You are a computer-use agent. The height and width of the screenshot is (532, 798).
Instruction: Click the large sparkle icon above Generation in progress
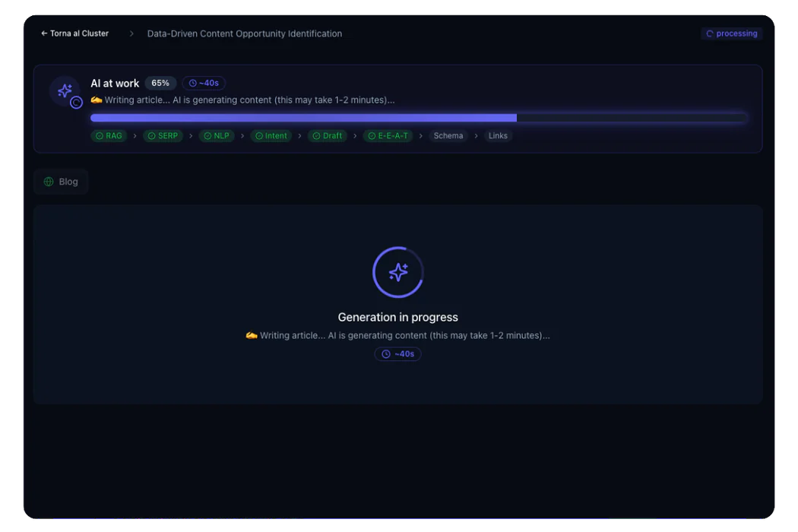click(x=398, y=272)
